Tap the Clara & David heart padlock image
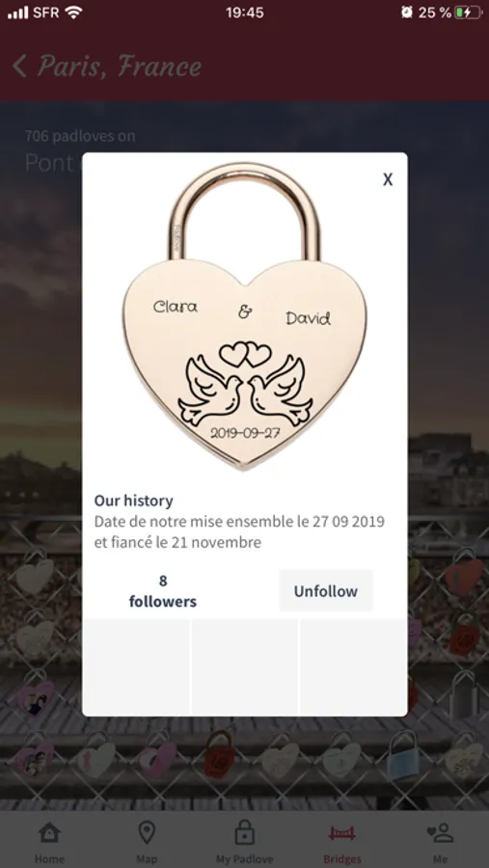Viewport: 489px width, 868px height. pos(244,315)
